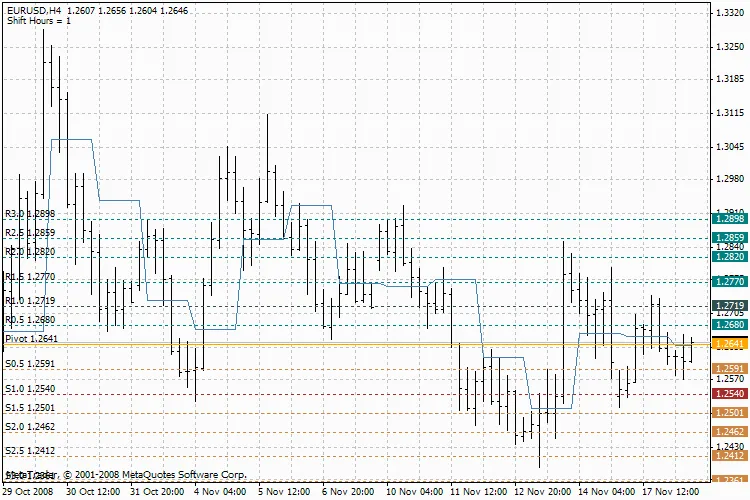The height and width of the screenshot is (500, 750).
Task: Click the 4 Nov 04:00 time axis label
Action: click(220, 492)
